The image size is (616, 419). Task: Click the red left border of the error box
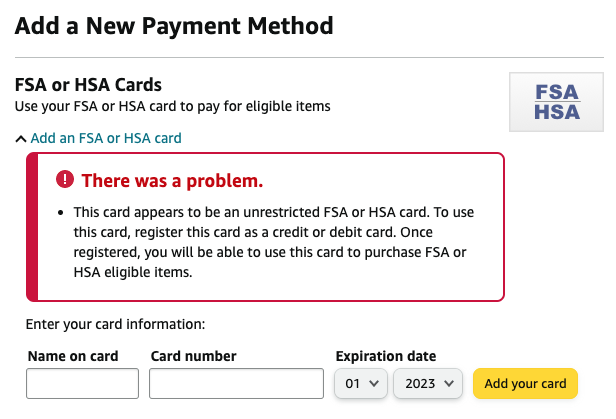(x=31, y=227)
